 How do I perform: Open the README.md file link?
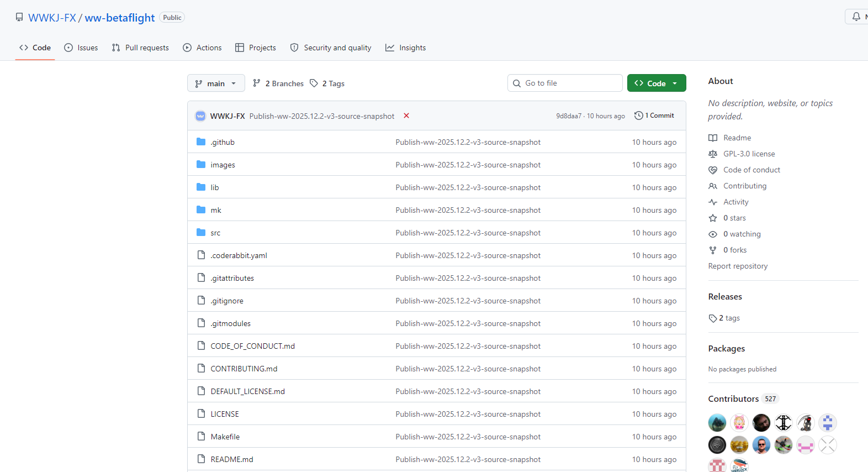[232, 459]
